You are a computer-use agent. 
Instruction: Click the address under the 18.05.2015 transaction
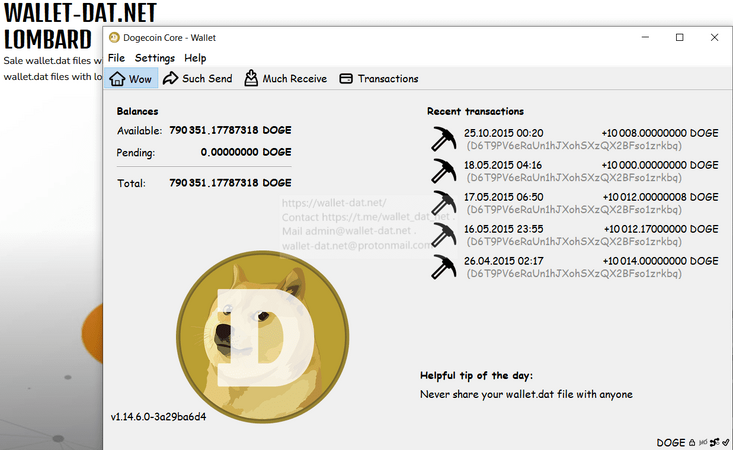pos(574,178)
